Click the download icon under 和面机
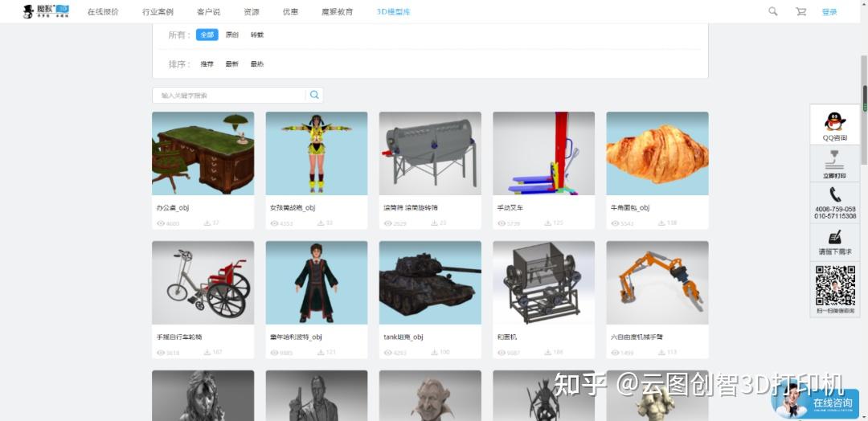The width and height of the screenshot is (868, 421). [547, 352]
